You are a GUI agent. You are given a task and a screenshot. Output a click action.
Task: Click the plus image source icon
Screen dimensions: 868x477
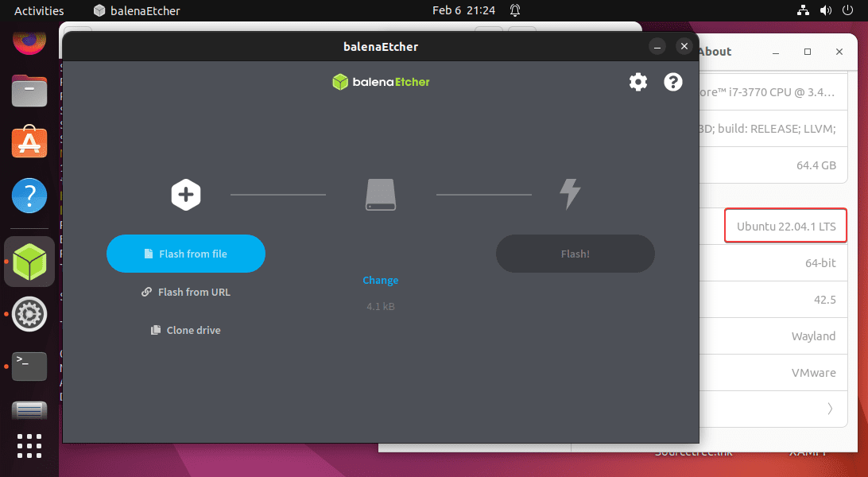[186, 195]
